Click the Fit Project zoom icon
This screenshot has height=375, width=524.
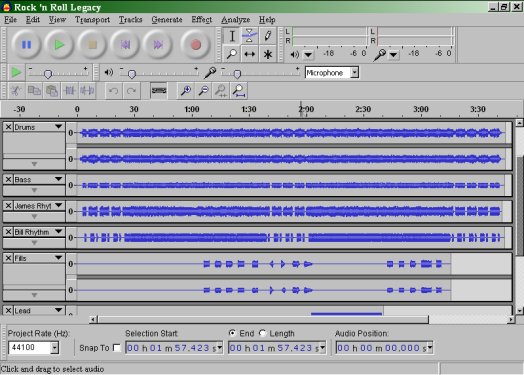239,91
